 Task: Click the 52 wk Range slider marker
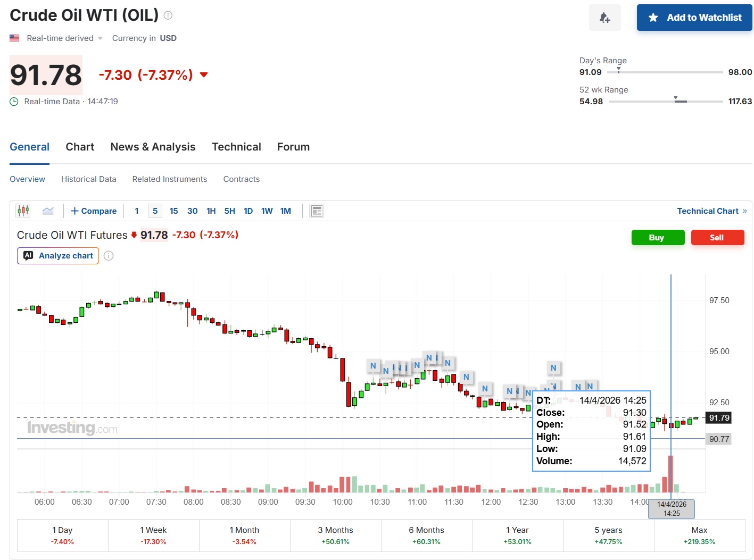point(676,98)
